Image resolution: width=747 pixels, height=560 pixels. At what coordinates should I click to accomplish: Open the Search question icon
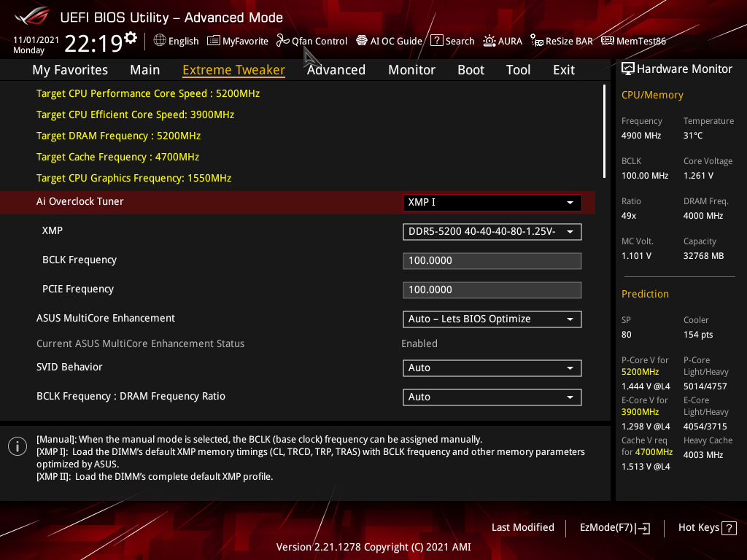pos(437,41)
